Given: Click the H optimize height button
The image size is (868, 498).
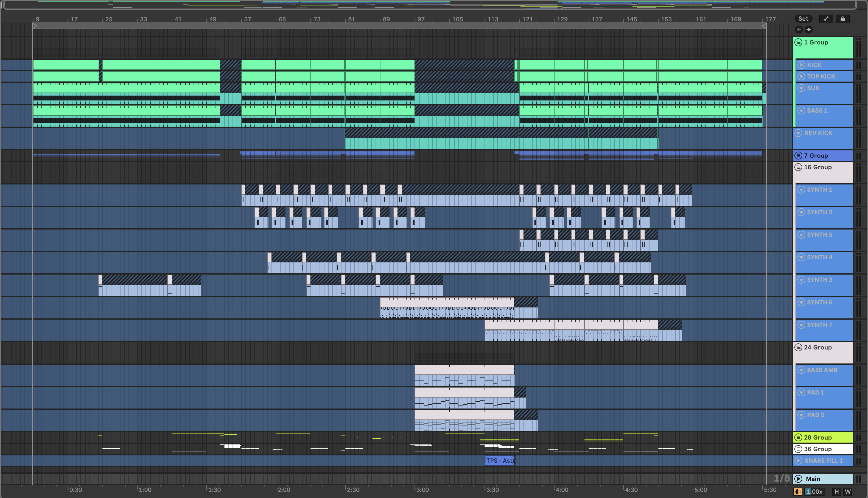Looking at the screenshot, I should (836, 492).
